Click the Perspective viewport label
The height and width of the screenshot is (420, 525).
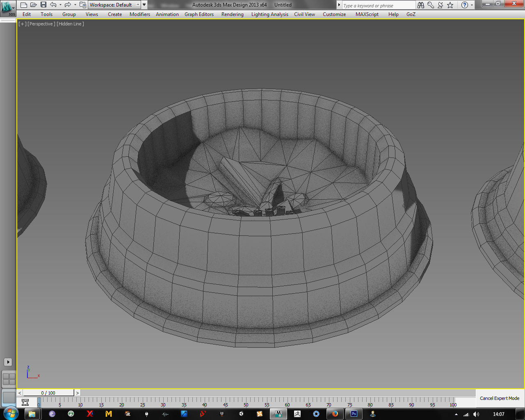coord(41,24)
